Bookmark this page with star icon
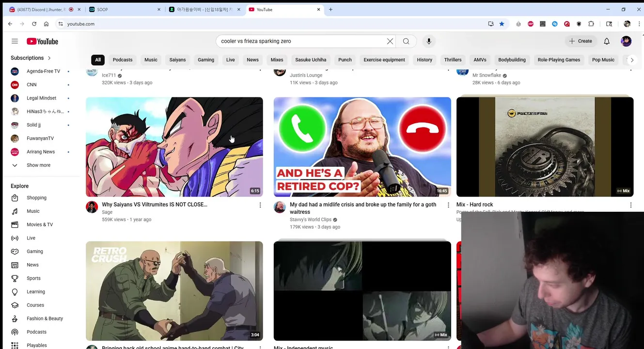Screen dimensions: 644x349 [x=502, y=24]
